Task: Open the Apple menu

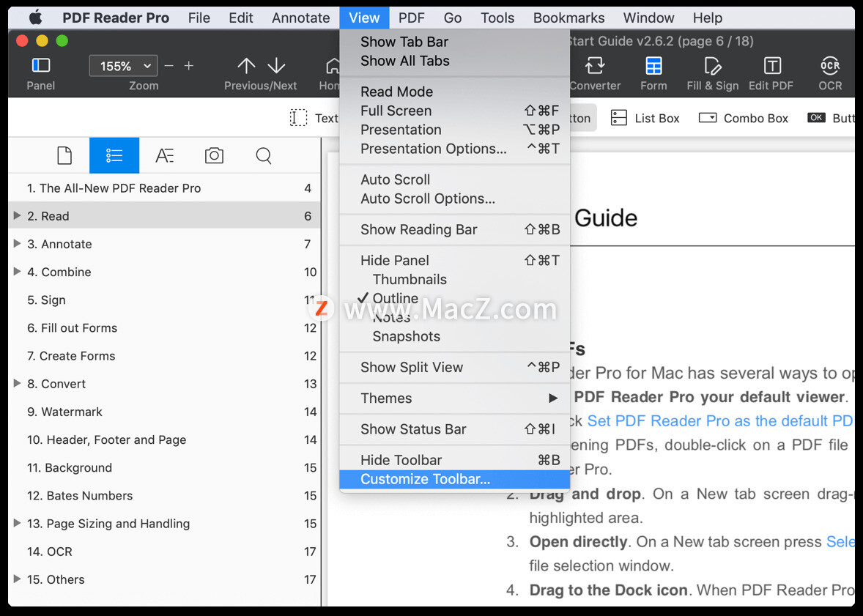Action: tap(36, 18)
